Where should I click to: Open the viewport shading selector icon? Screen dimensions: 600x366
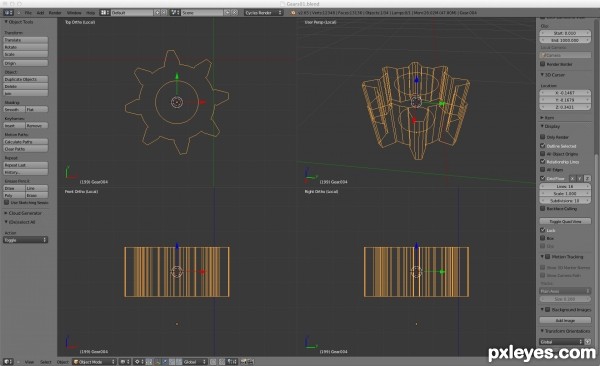click(x=125, y=361)
